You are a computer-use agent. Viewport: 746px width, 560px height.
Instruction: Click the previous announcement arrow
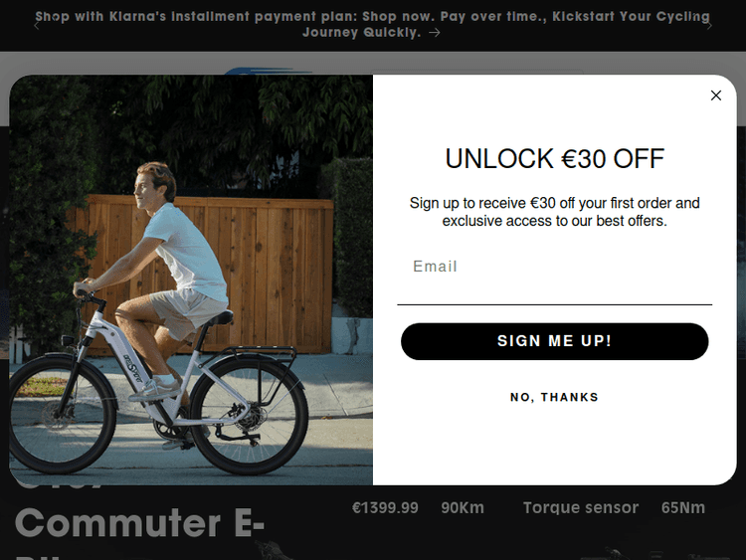coord(37,26)
